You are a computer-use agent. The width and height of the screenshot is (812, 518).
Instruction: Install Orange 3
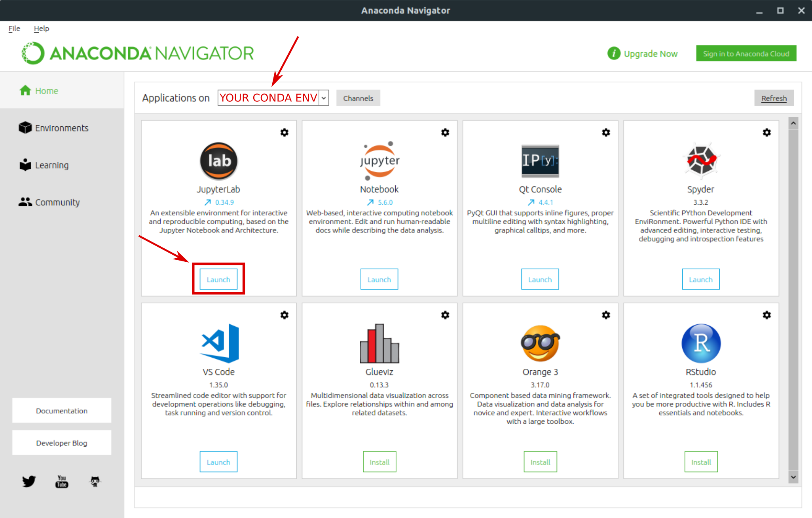point(540,462)
